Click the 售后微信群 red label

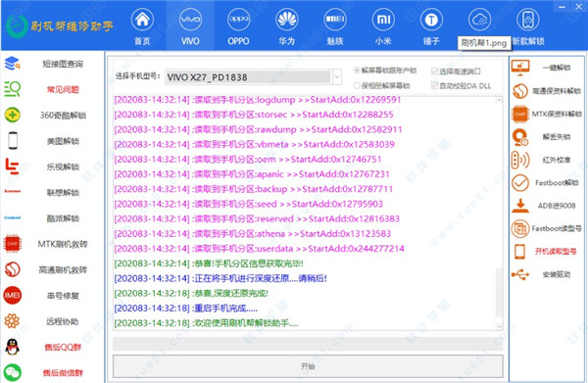[63, 372]
